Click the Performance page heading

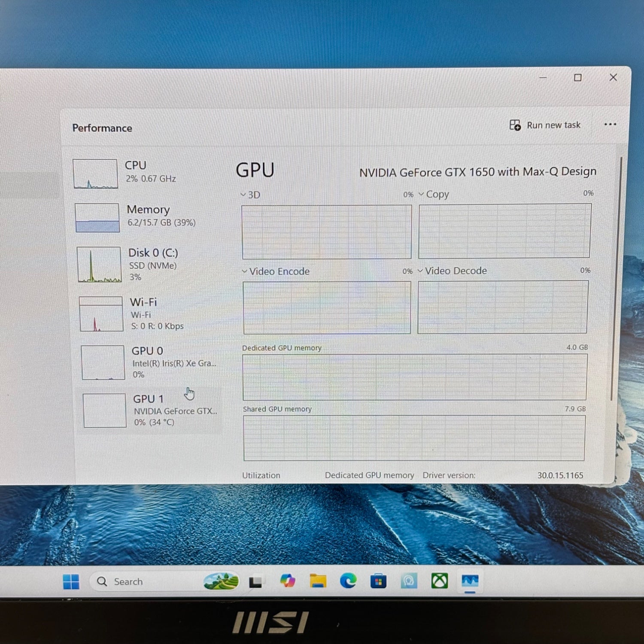point(102,128)
